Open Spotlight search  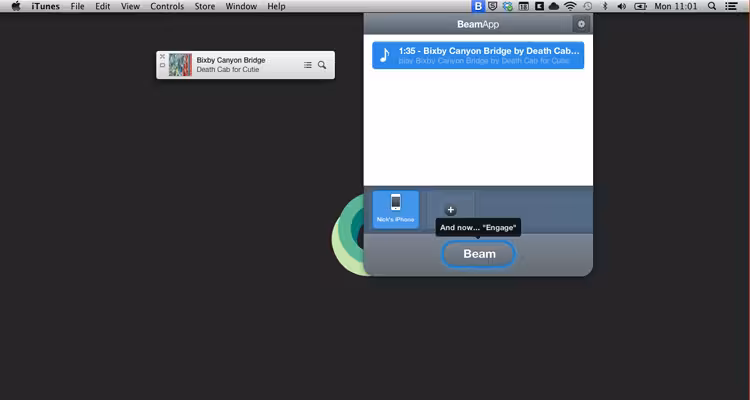tap(712, 6)
